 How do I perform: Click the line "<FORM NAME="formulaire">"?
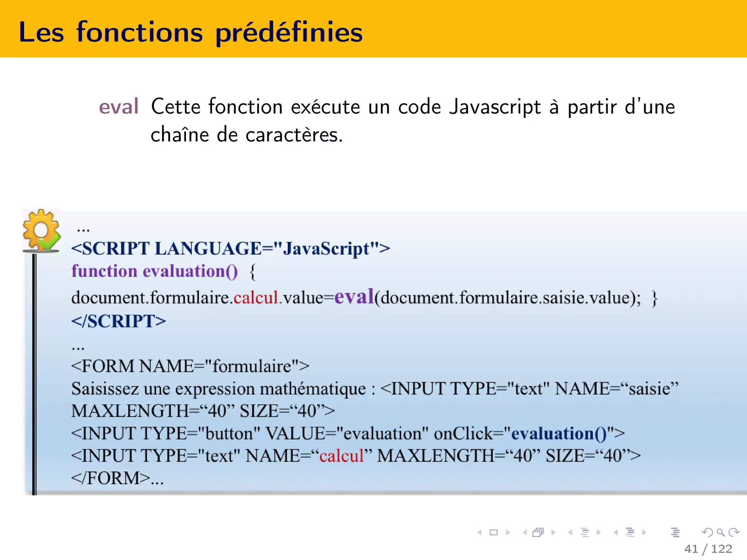click(x=190, y=366)
